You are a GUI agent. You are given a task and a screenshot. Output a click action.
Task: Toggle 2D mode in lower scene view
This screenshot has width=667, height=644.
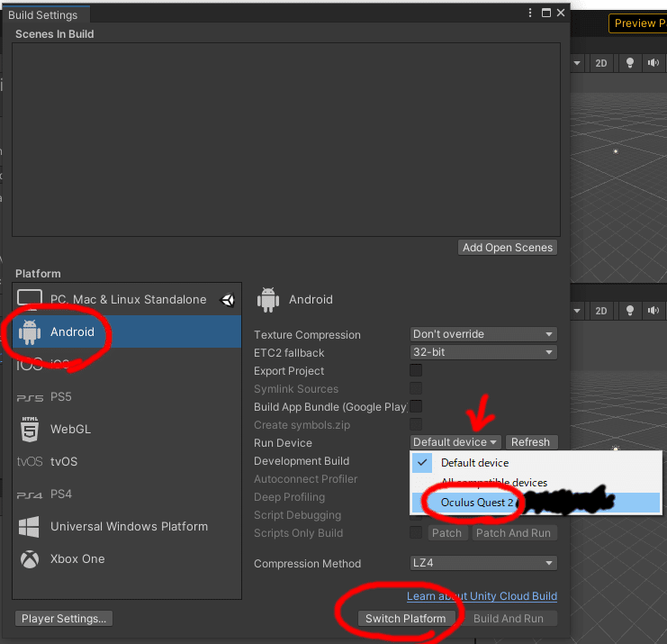click(x=601, y=311)
